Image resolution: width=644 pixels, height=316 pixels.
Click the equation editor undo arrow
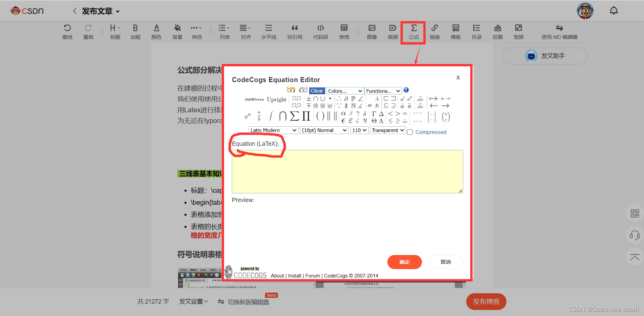click(291, 90)
